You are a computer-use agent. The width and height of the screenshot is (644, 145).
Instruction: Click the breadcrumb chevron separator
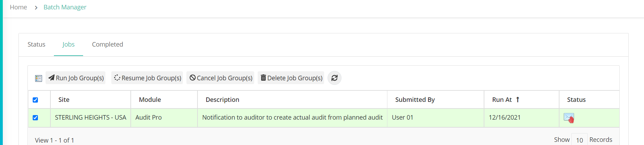36,7
